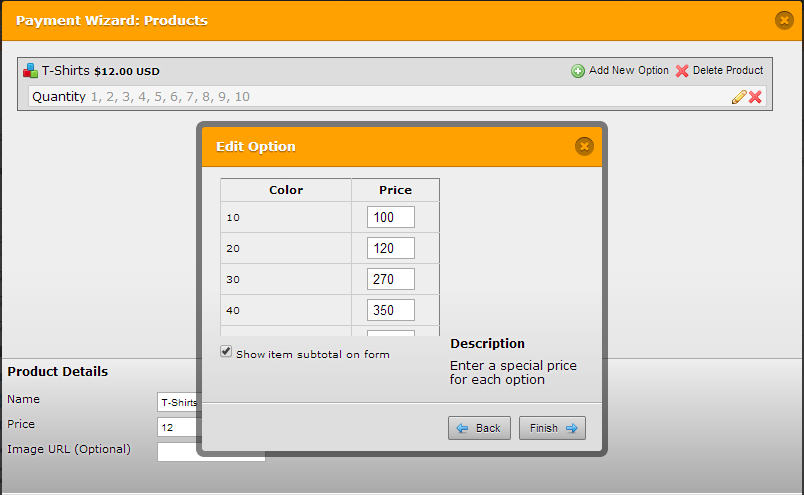Screen dimensions: 804x495
Task: Focus the price field containing 350
Action: (x=390, y=310)
